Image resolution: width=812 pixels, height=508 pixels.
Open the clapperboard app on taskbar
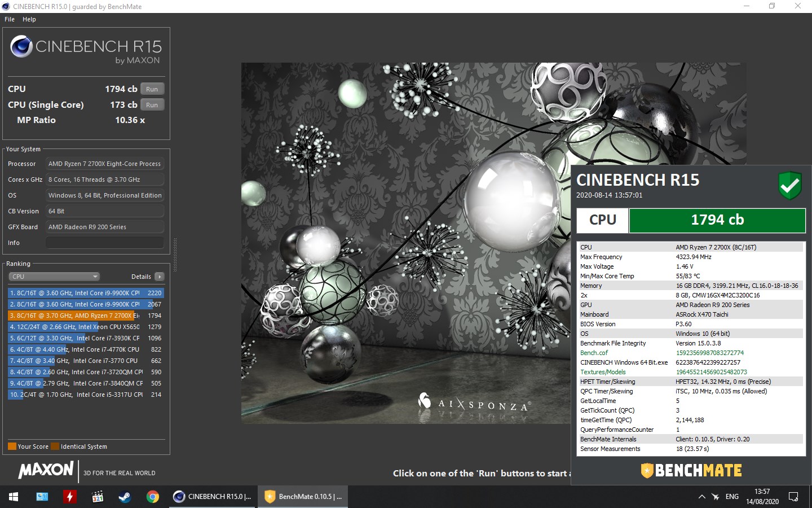click(x=97, y=497)
